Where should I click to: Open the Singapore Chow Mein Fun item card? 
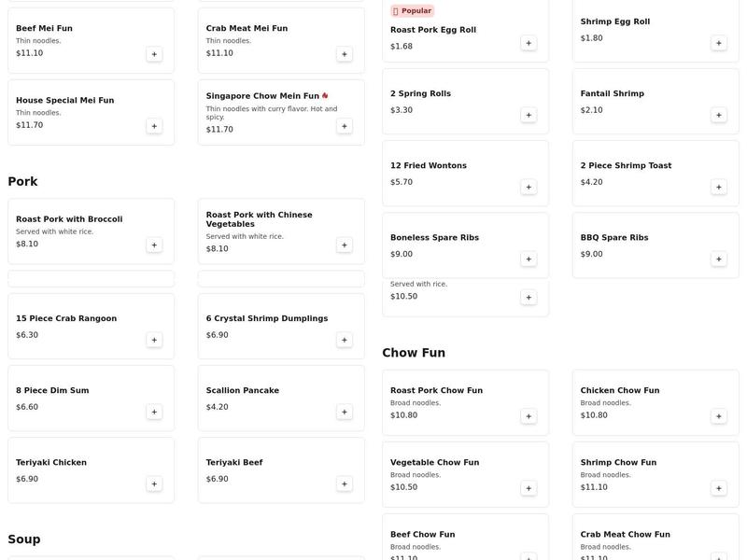tap(280, 112)
